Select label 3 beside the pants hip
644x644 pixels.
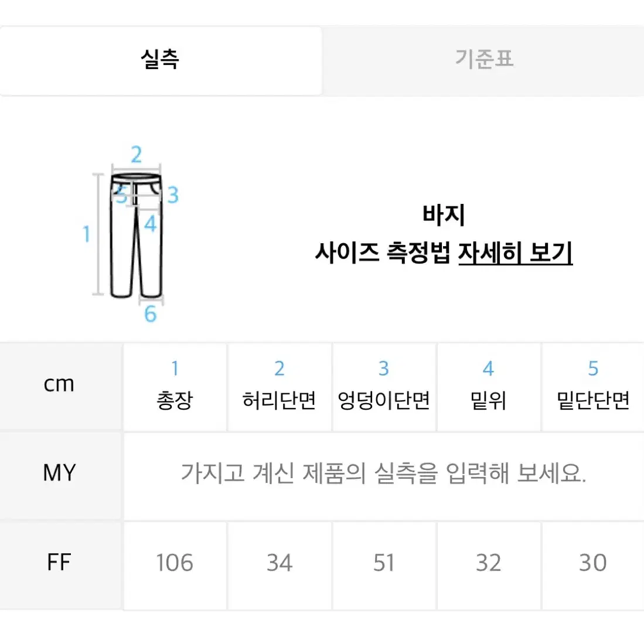(x=173, y=195)
